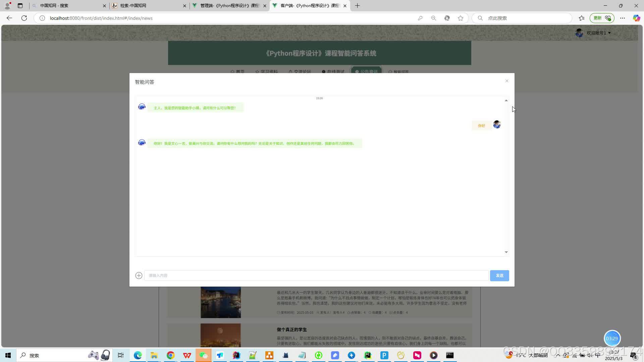Image resolution: width=644 pixels, height=362 pixels.
Task: Open a new browser tab
Action: pyautogui.click(x=357, y=6)
